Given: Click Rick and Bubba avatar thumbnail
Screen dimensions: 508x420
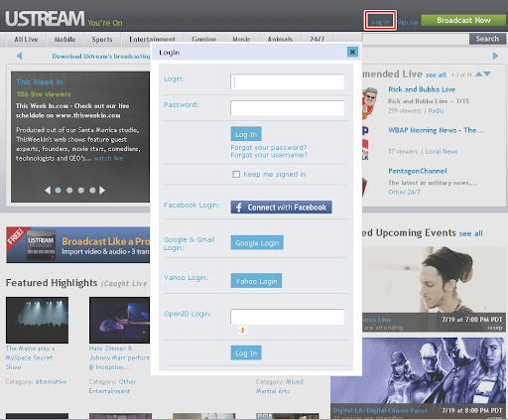Looking at the screenshot, I should click(x=370, y=103).
